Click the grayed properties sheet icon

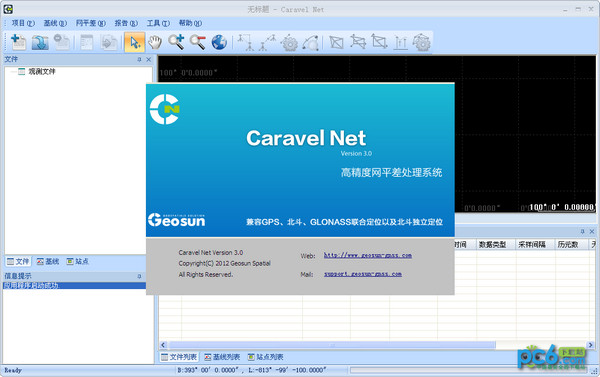point(87,42)
